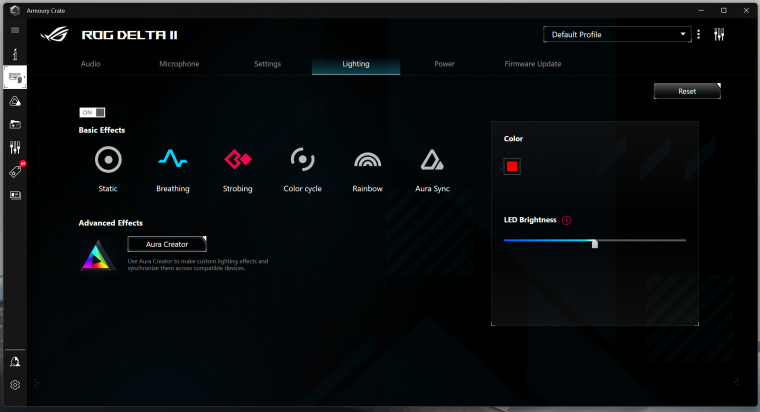Open the red color swatch picker
This screenshot has height=412, width=760.
pyautogui.click(x=512, y=167)
